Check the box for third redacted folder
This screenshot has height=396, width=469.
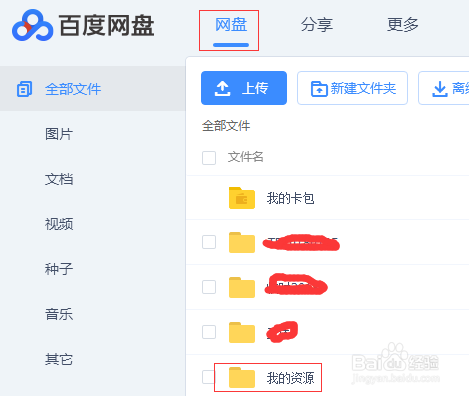[209, 332]
